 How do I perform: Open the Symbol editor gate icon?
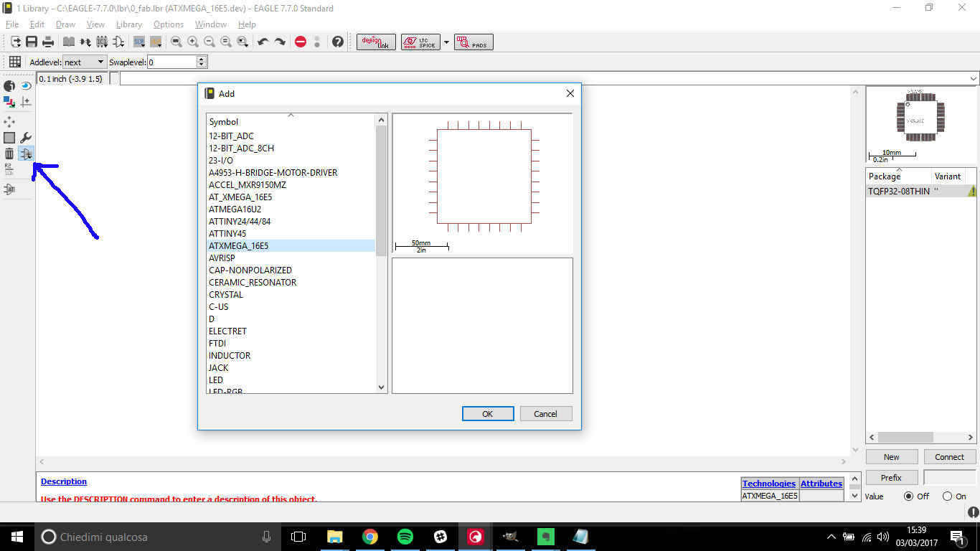118,42
